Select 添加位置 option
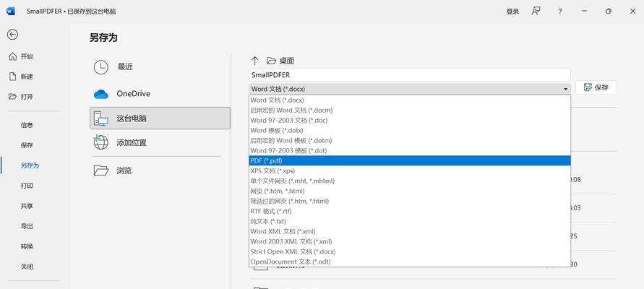This screenshot has width=644, height=289. (x=160, y=142)
